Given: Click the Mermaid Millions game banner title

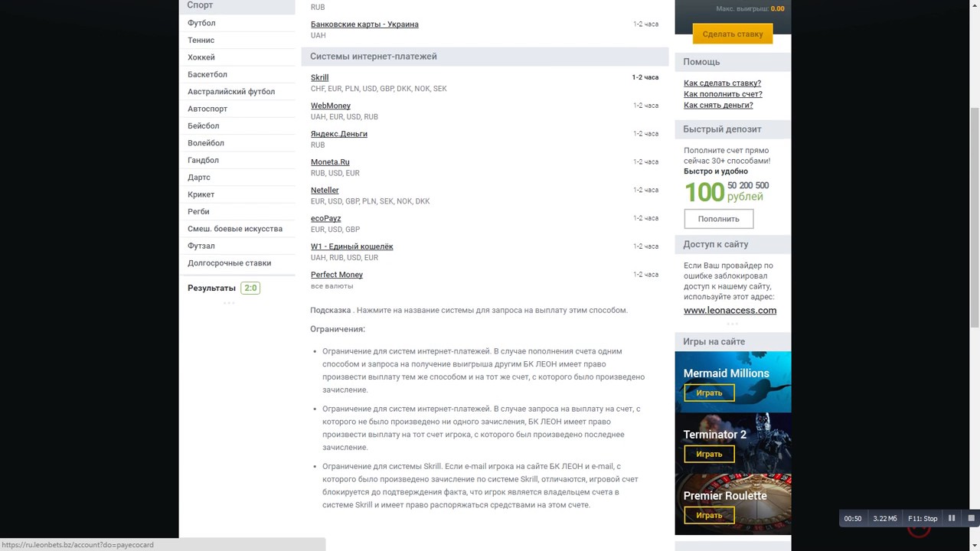Looking at the screenshot, I should (x=726, y=373).
